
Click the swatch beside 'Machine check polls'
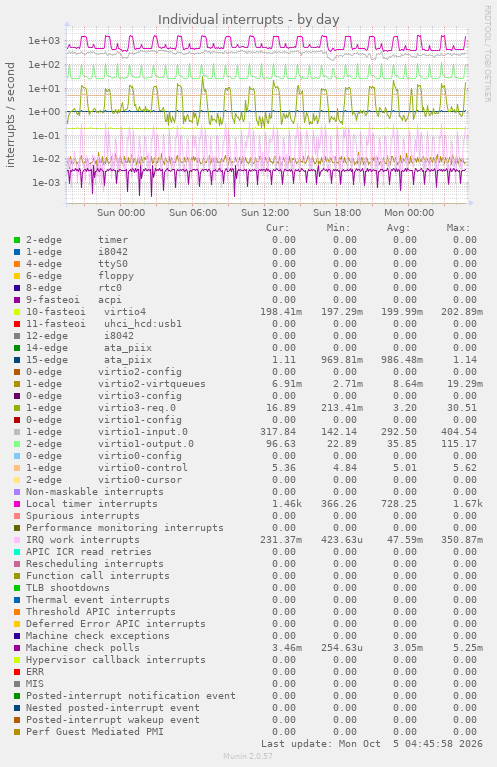[x=17, y=648]
